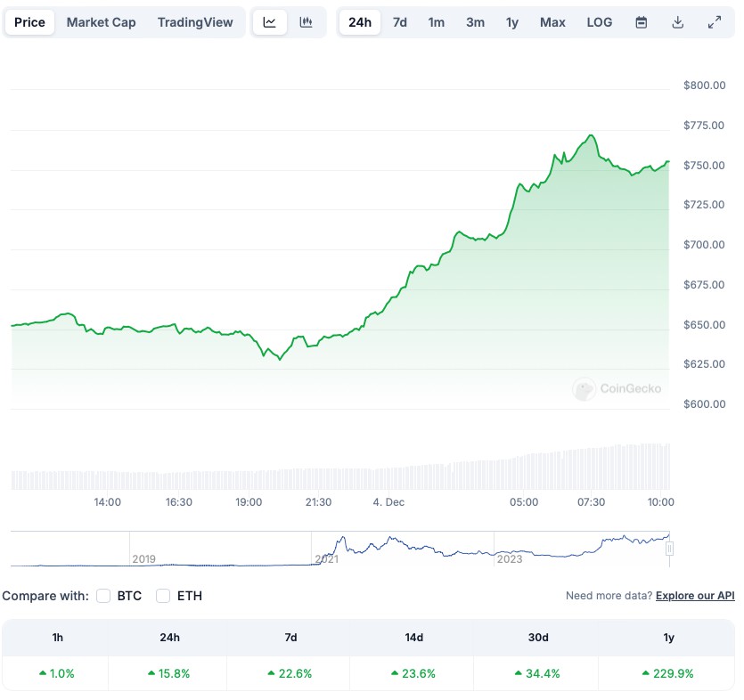Screen dimensions: 744x700
Task: Select the Price tab
Action: [x=29, y=22]
